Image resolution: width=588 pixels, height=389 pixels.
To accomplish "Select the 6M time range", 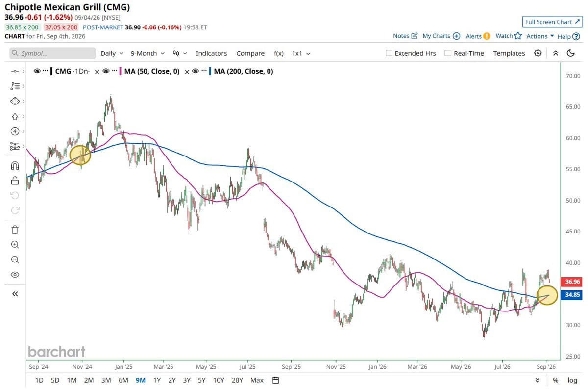I will pos(123,380).
